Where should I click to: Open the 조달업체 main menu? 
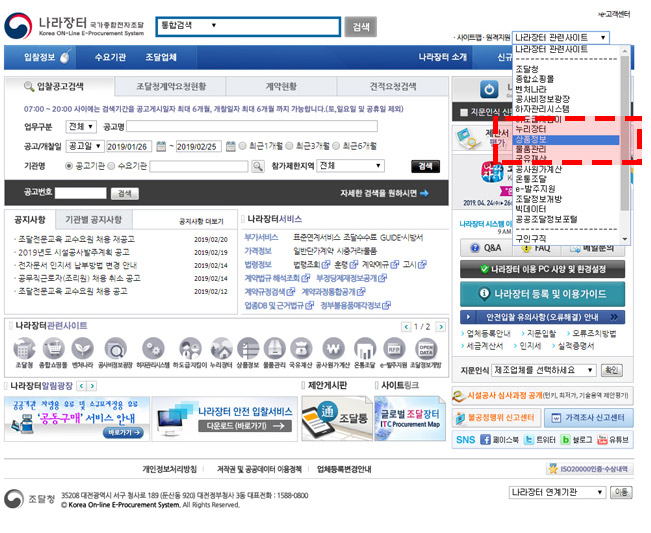(161, 57)
